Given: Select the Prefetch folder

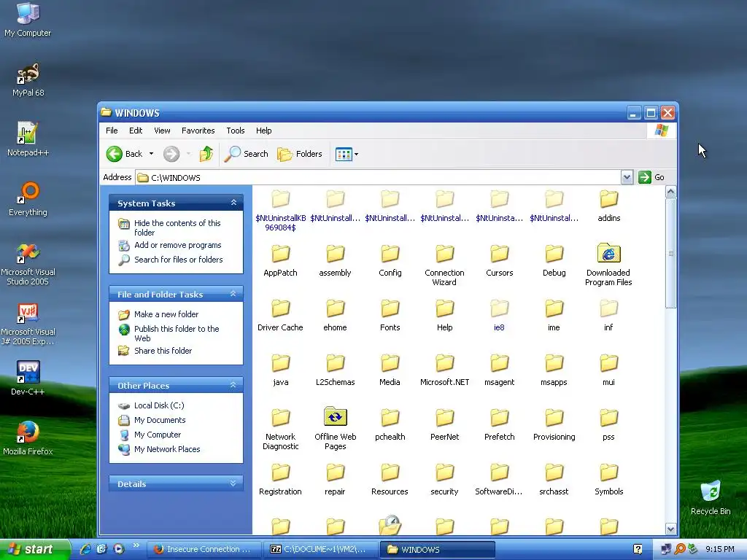Looking at the screenshot, I should click(499, 425).
